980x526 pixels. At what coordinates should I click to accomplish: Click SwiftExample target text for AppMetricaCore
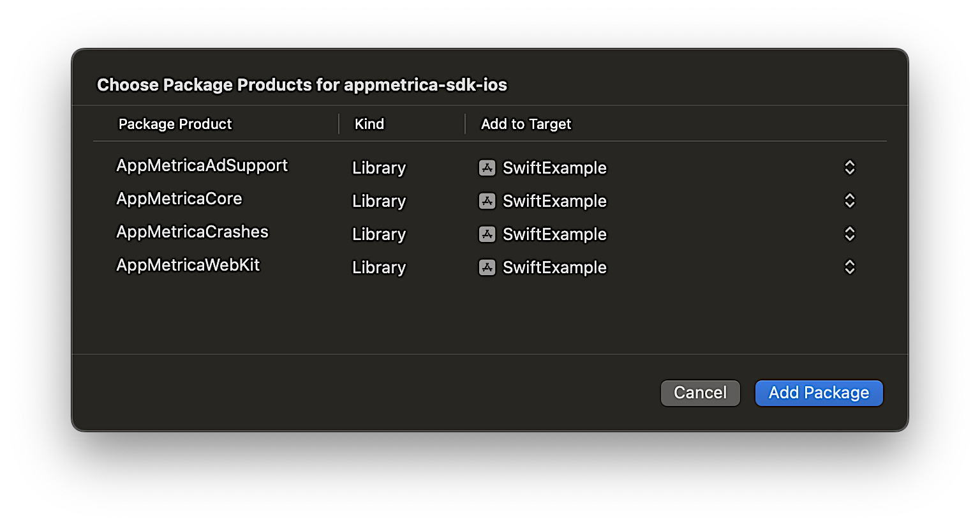(554, 201)
